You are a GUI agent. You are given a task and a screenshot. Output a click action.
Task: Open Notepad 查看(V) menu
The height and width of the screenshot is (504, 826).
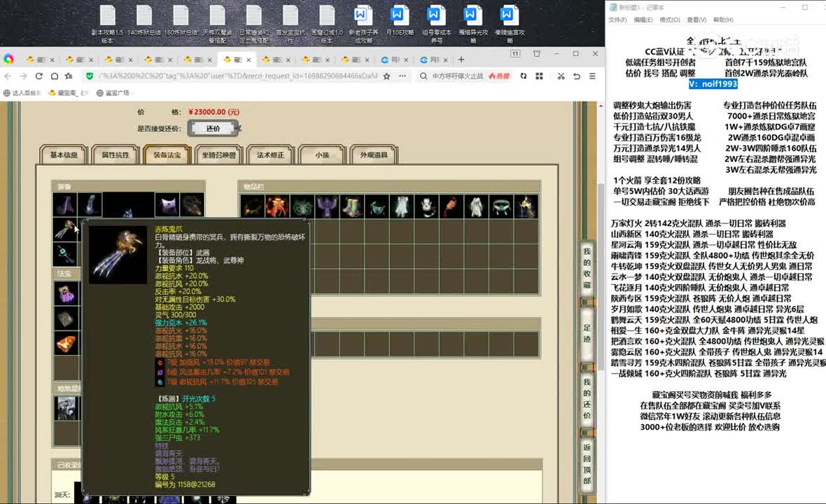(696, 20)
